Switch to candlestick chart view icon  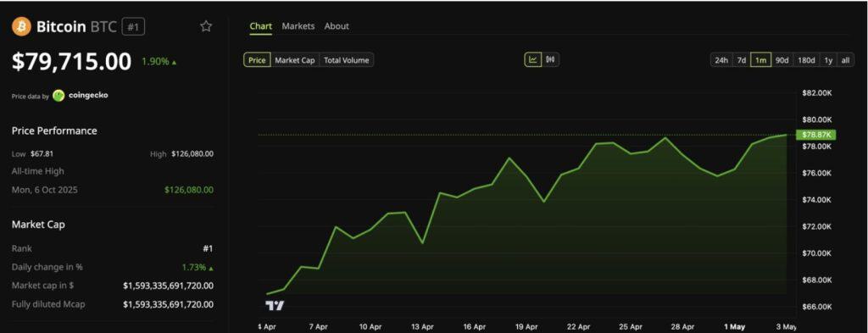coord(550,60)
